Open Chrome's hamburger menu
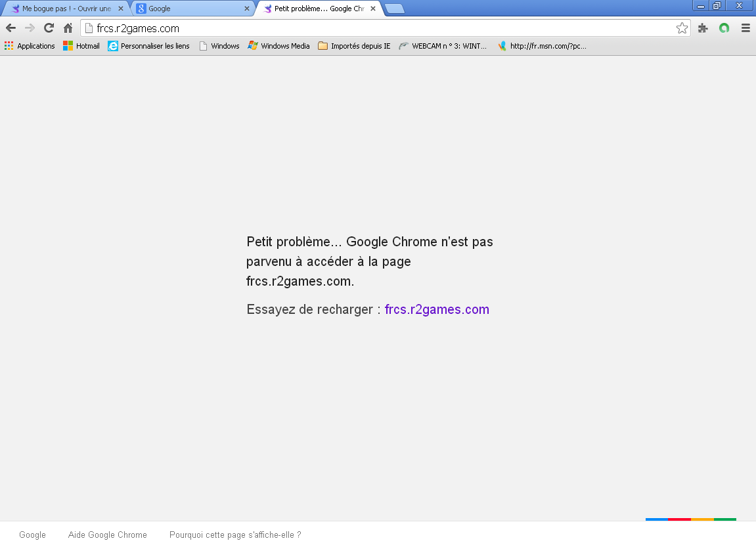This screenshot has width=756, height=547. tap(745, 28)
